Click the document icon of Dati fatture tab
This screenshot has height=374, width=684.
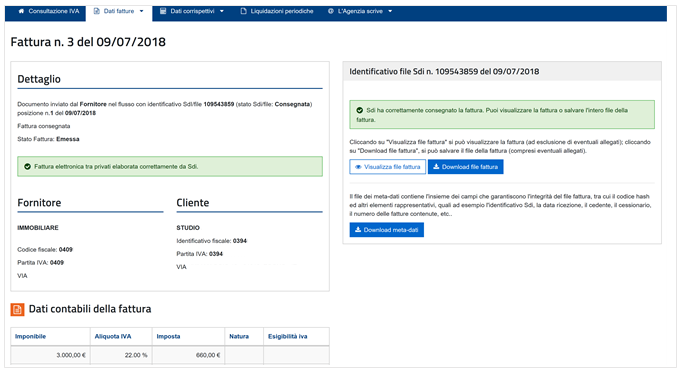[97, 11]
